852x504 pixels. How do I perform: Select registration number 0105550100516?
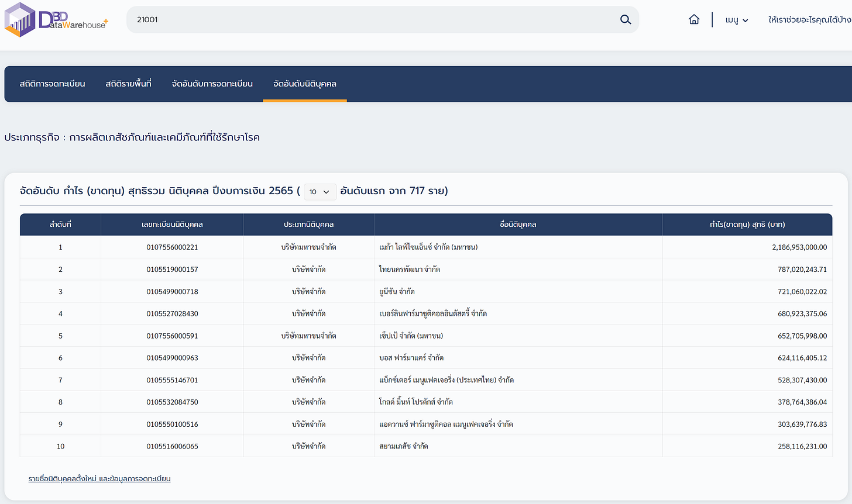pos(172,424)
